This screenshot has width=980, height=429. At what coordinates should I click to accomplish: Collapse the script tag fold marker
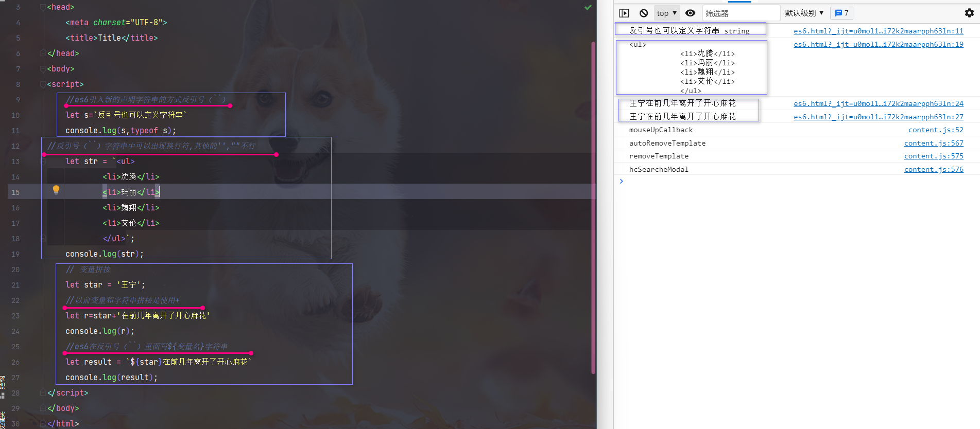click(x=43, y=84)
